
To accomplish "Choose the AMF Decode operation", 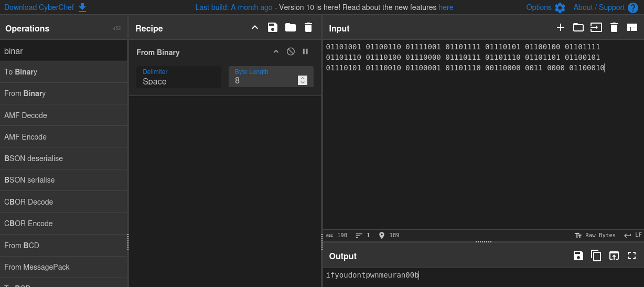I will click(x=63, y=115).
